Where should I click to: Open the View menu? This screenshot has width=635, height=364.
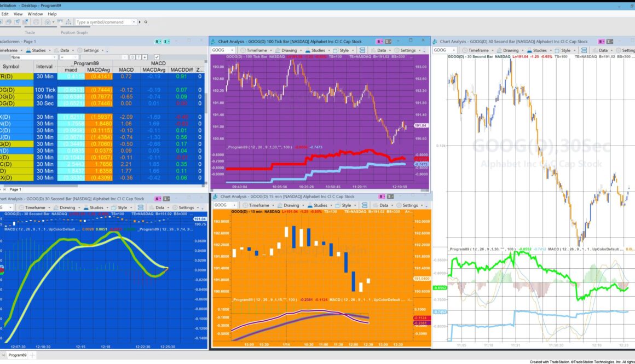[x=18, y=14]
